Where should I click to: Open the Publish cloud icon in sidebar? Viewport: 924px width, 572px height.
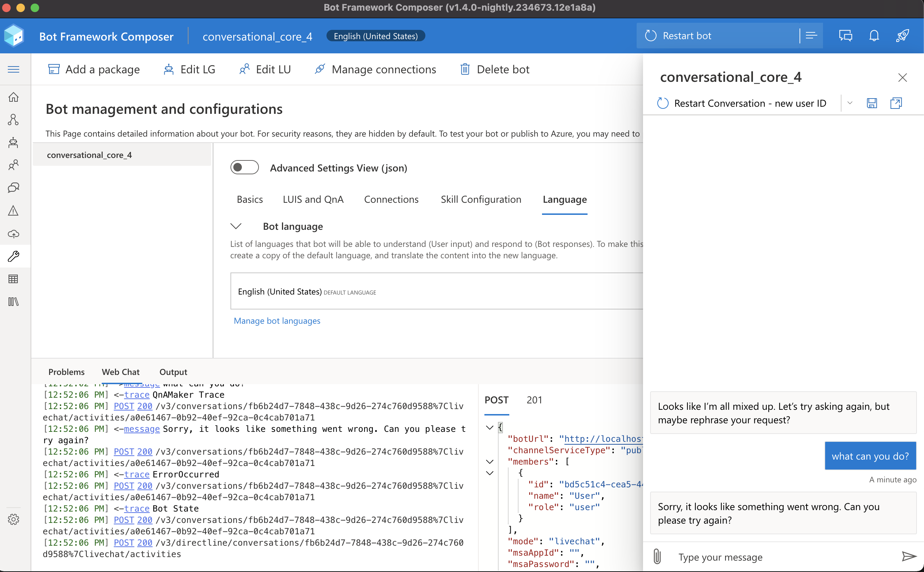tap(14, 234)
